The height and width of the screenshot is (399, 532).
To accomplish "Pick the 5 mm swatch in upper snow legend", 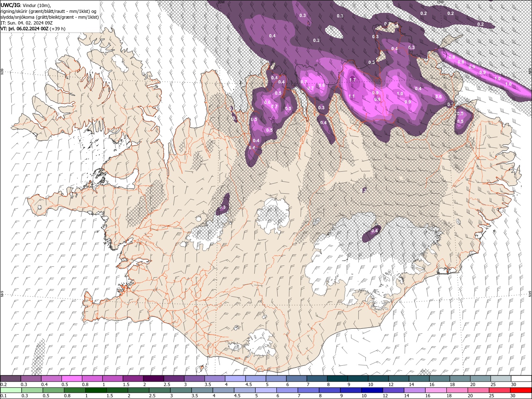I will pos(276,379).
